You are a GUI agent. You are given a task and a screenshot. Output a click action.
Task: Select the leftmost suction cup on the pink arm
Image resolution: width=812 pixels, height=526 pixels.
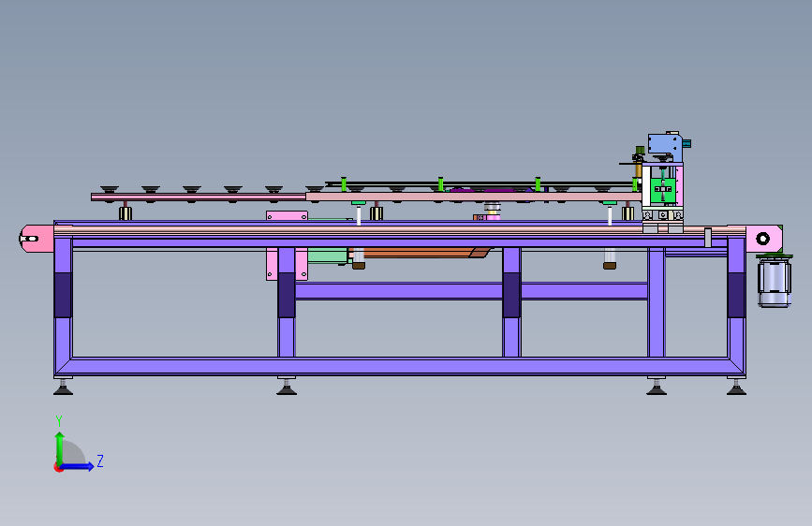coord(110,189)
